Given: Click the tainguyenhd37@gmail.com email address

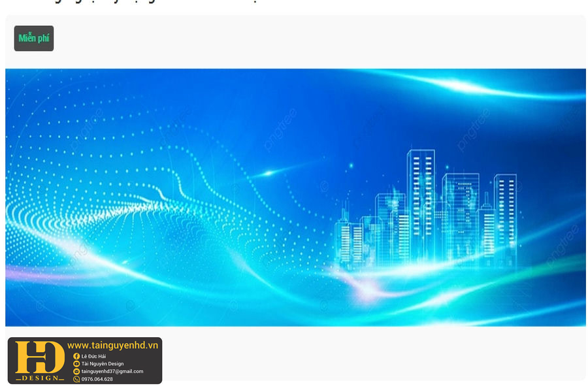Looking at the screenshot, I should [112, 372].
